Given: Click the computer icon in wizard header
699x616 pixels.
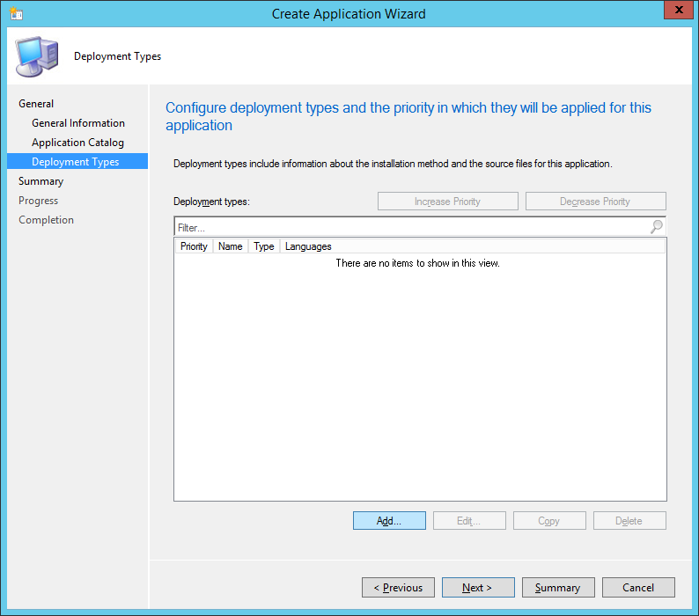Looking at the screenshot, I should pyautogui.click(x=37, y=56).
